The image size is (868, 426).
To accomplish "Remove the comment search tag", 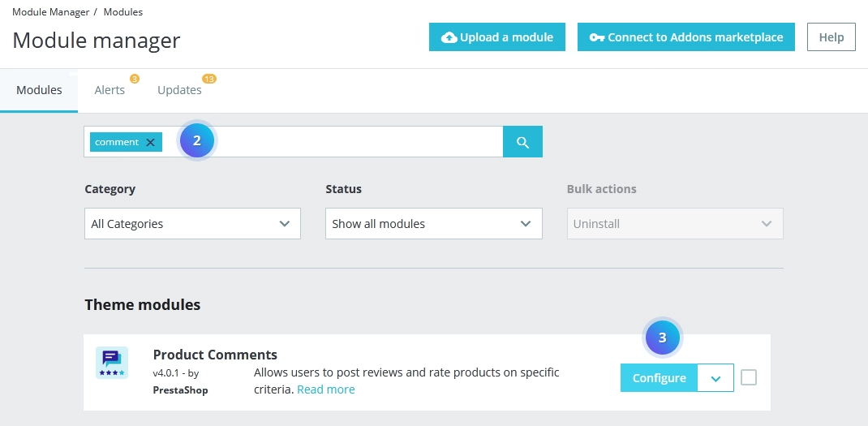I will (150, 142).
